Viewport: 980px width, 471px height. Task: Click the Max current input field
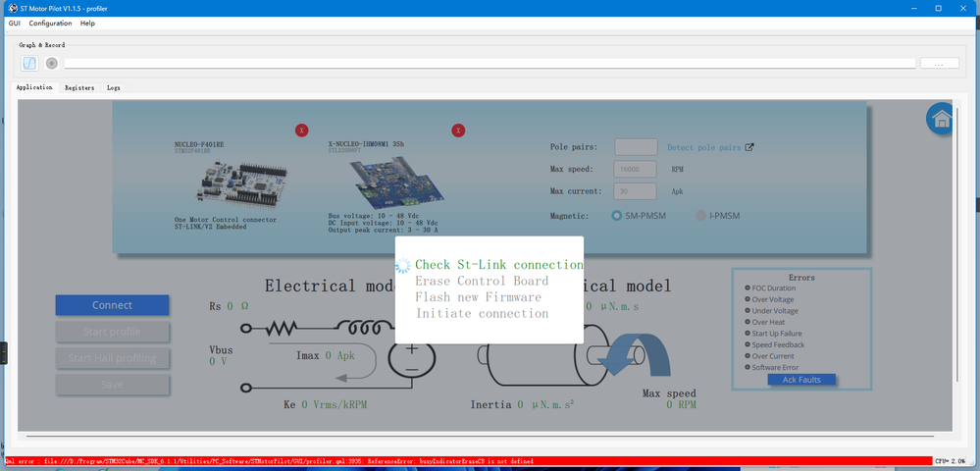coord(636,191)
